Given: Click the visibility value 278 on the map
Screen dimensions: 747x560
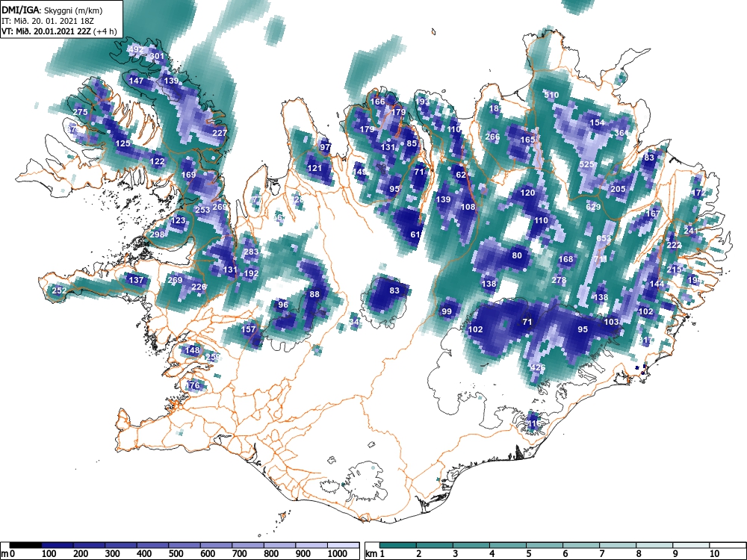Looking at the screenshot, I should pyautogui.click(x=559, y=280).
